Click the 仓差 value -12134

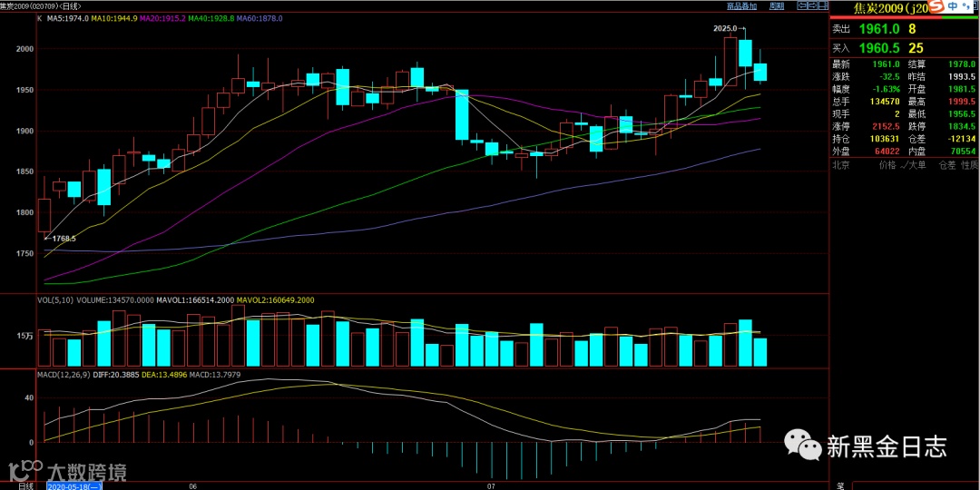(x=962, y=138)
